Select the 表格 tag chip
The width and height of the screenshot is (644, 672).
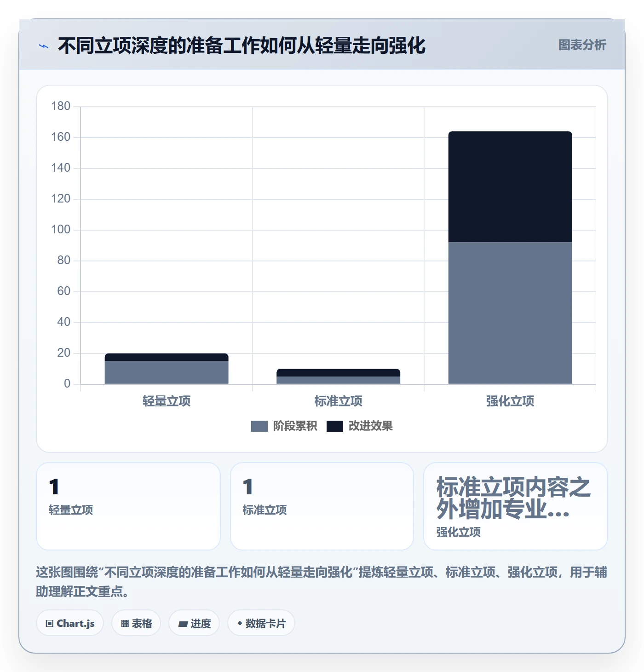[x=136, y=623]
